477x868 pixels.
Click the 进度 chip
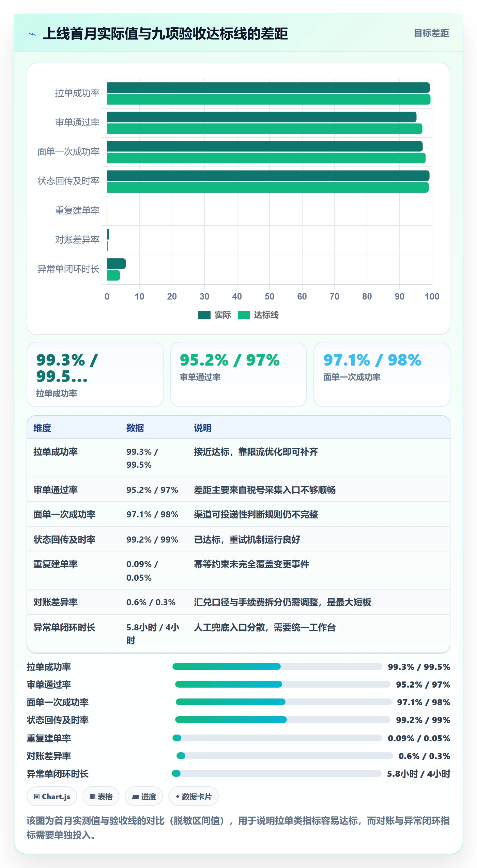(144, 797)
